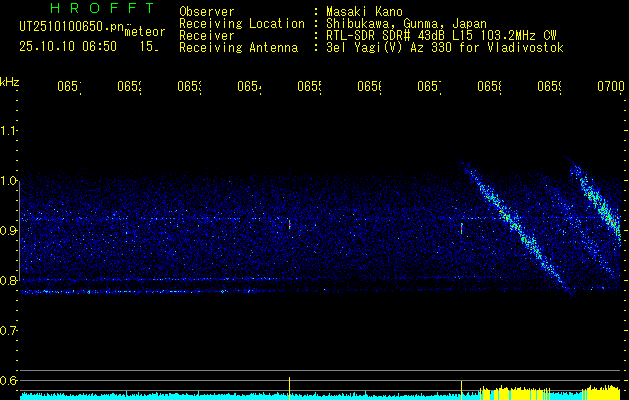
Task: Click the red meteor echo spot before 0658
Action: pyautogui.click(x=462, y=228)
